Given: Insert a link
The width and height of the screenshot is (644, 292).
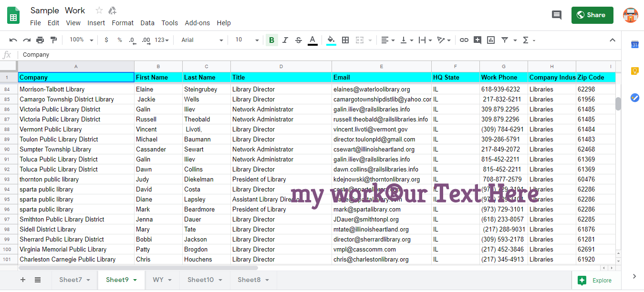Looking at the screenshot, I should 464,40.
